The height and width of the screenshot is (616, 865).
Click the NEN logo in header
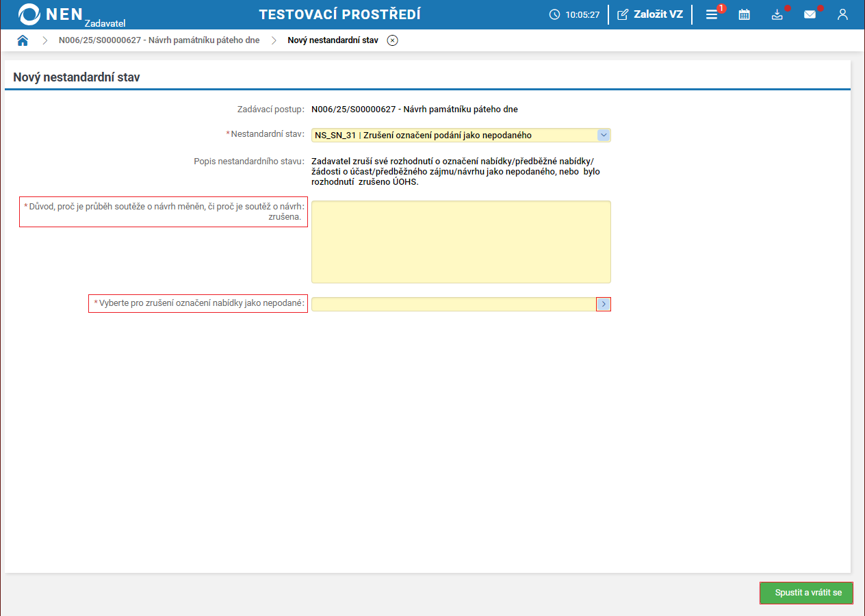click(x=51, y=14)
